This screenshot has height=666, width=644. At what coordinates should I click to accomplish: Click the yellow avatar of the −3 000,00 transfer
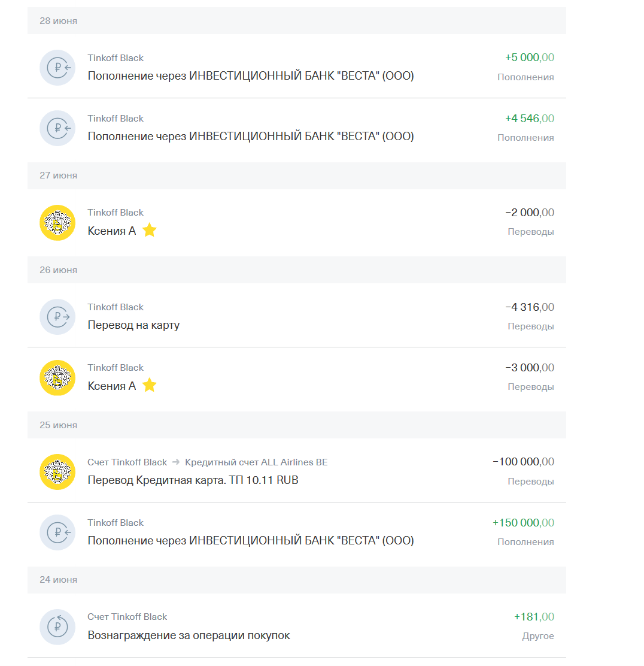[x=57, y=377]
